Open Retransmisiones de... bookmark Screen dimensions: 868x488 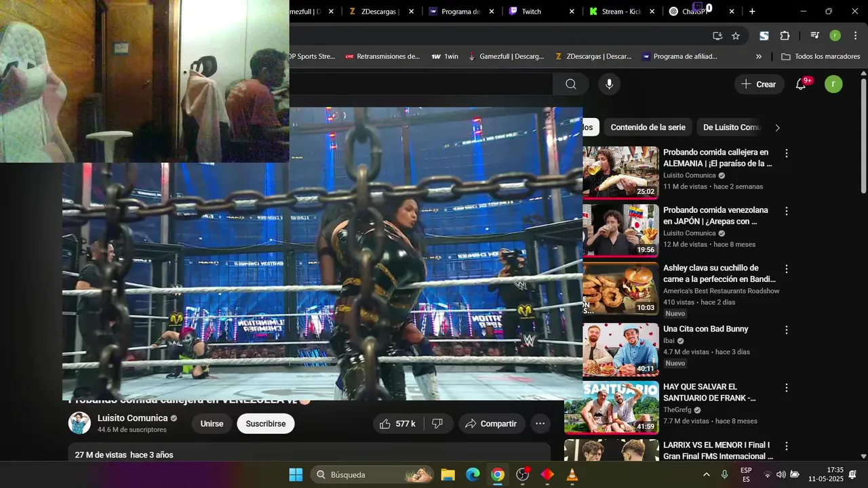click(382, 56)
